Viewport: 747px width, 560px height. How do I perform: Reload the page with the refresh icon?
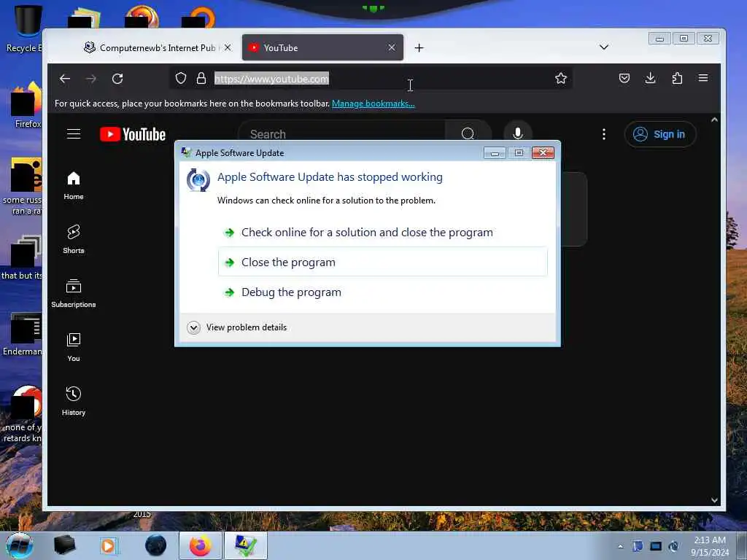coord(117,79)
